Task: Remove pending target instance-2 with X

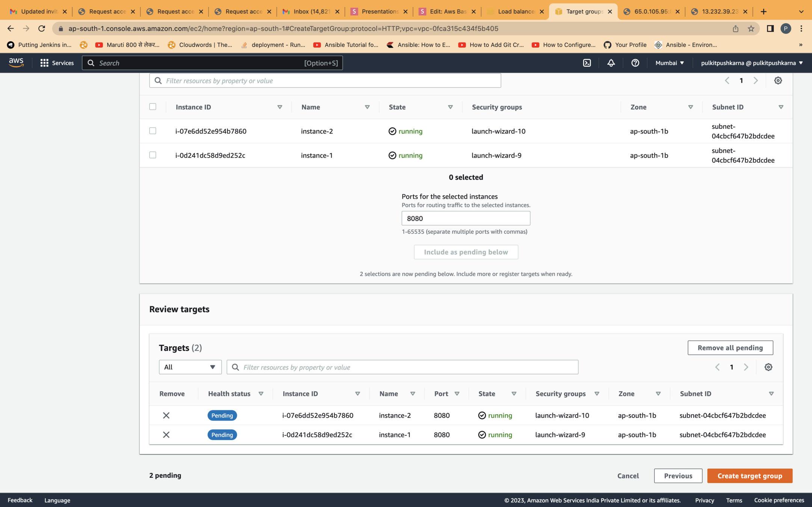Action: [166, 415]
